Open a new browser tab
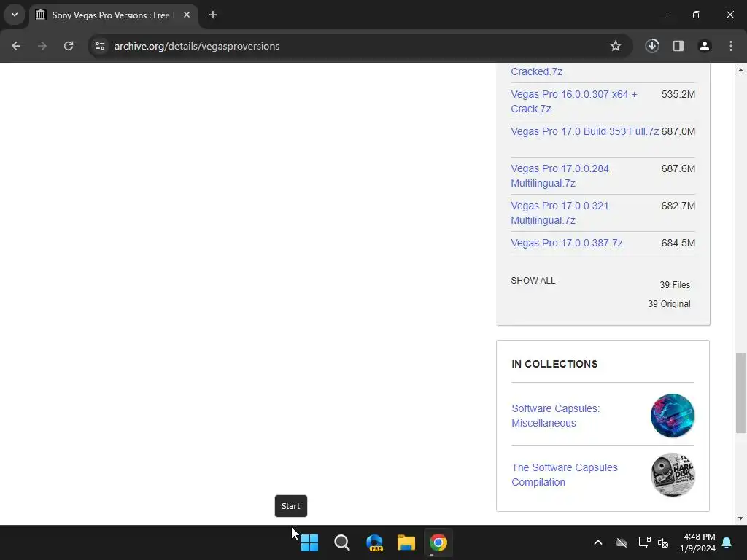Viewport: 747px width, 560px height. pyautogui.click(x=213, y=15)
